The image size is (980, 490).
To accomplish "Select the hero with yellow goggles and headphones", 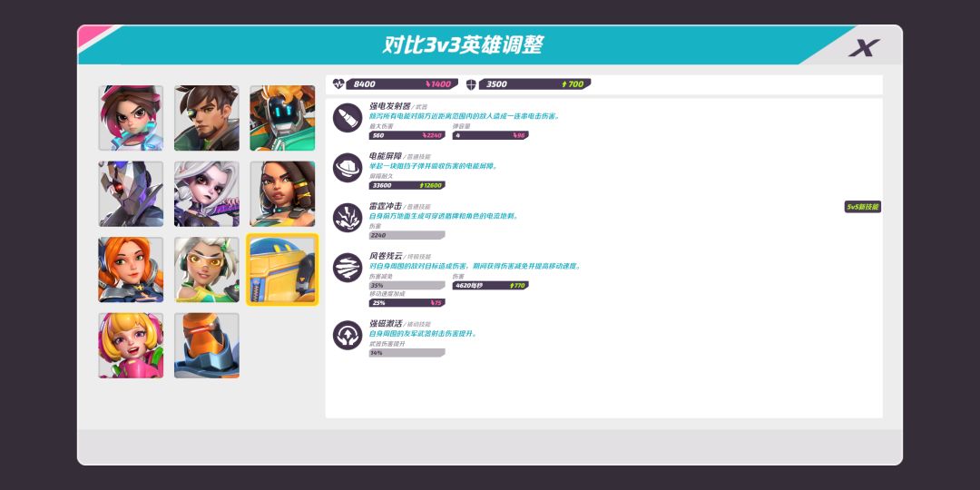I will pos(206,269).
